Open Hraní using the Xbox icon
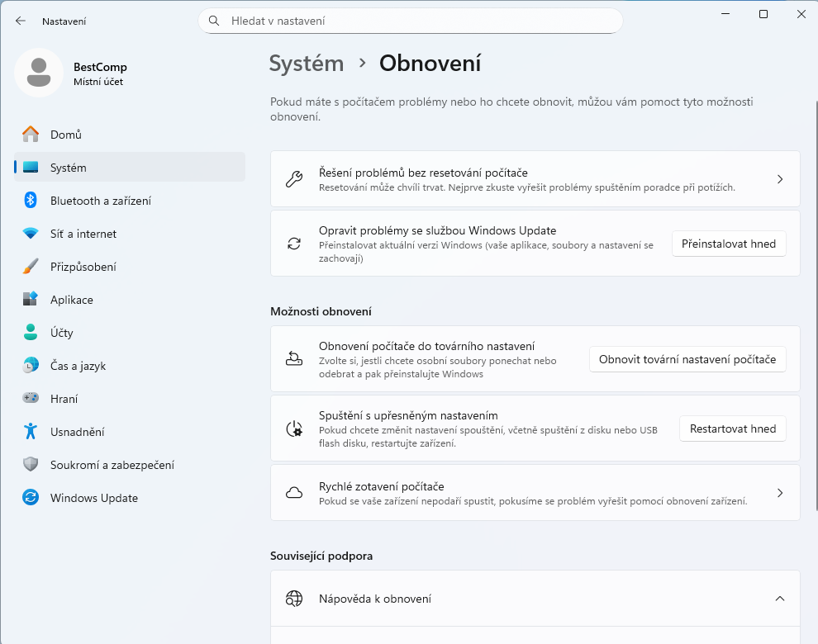818x644 pixels. pyautogui.click(x=29, y=399)
